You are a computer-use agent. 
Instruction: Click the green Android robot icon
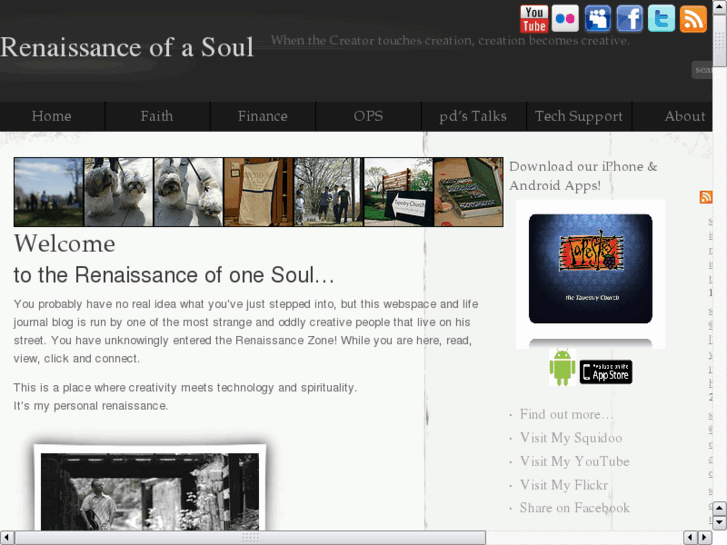pyautogui.click(x=562, y=368)
